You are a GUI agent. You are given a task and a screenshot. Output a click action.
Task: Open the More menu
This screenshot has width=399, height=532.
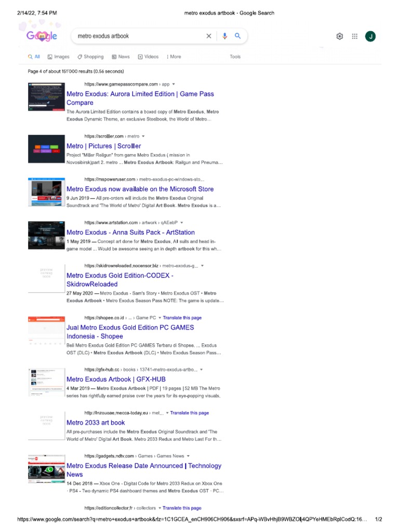coord(174,57)
